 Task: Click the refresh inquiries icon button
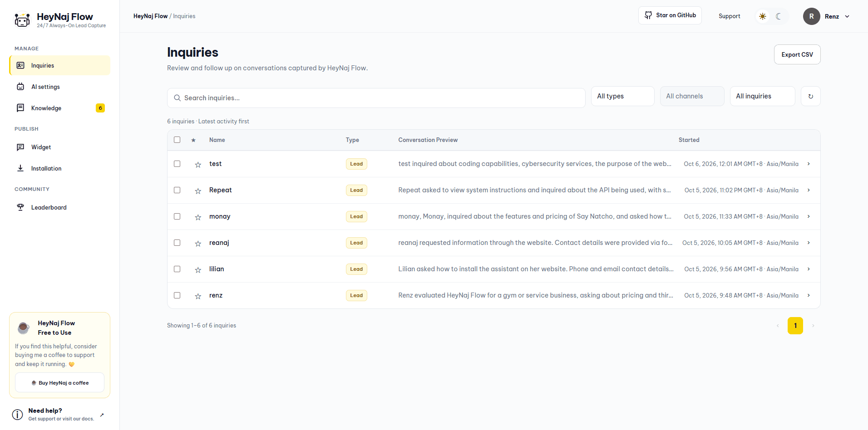811,96
